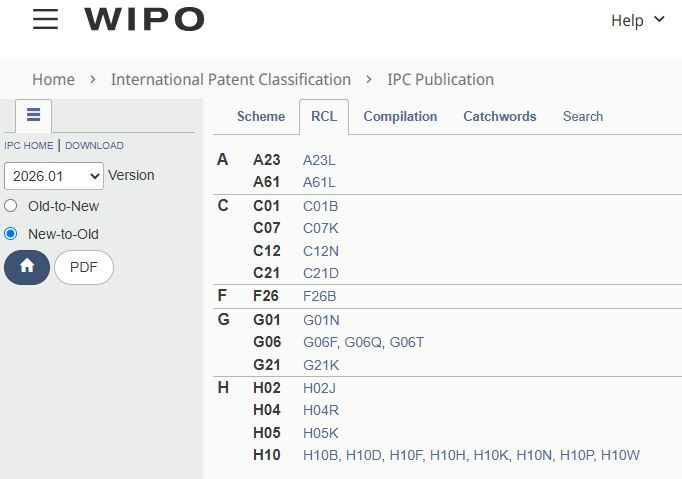Click the WIPO logo

144,19
